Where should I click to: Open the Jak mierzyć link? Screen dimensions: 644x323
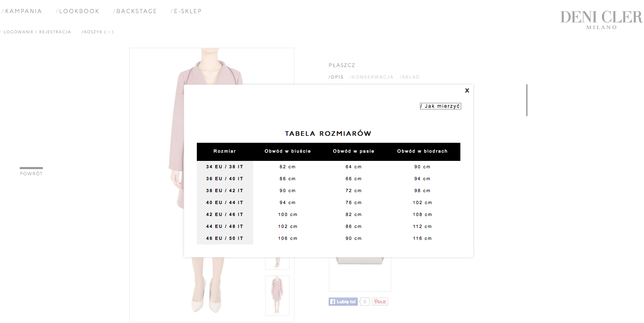441,106
